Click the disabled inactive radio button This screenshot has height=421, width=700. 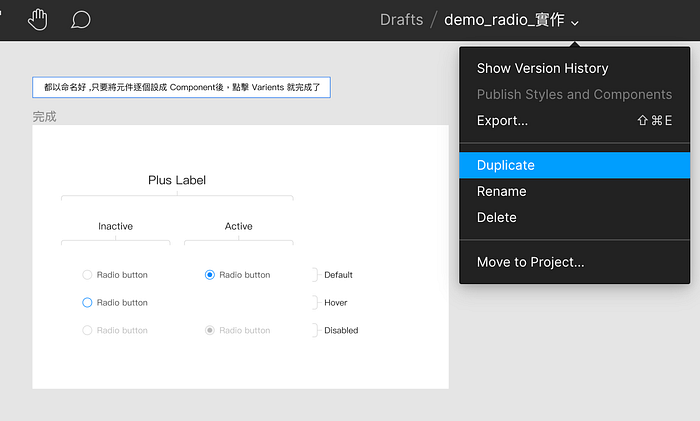(87, 330)
